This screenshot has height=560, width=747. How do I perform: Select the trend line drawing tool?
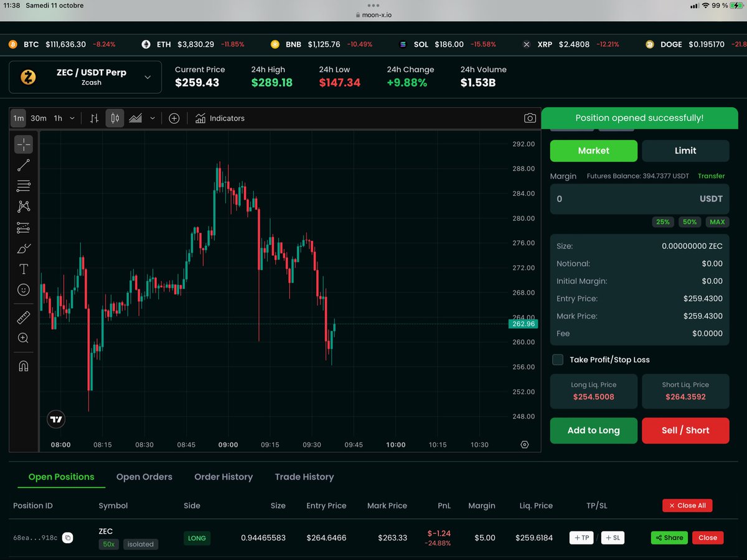(x=24, y=165)
